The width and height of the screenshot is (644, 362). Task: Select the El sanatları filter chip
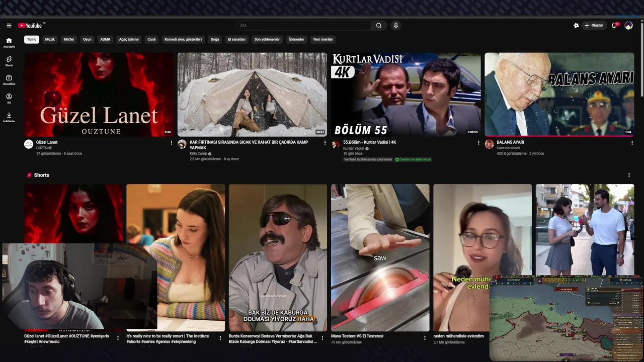click(x=236, y=39)
